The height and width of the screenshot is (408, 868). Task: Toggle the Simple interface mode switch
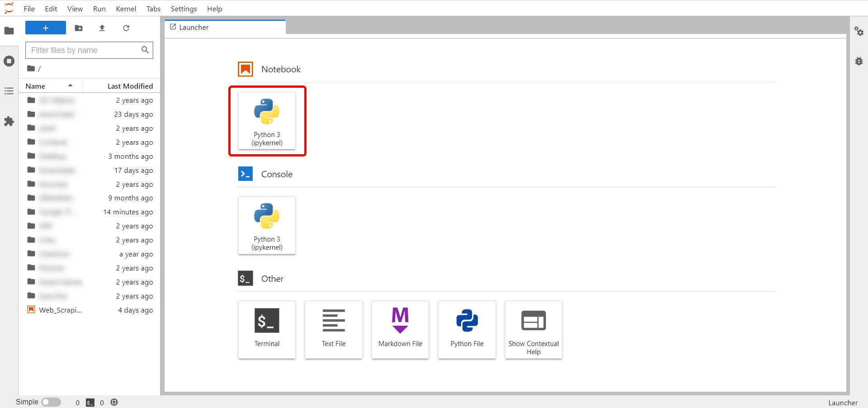(51, 402)
